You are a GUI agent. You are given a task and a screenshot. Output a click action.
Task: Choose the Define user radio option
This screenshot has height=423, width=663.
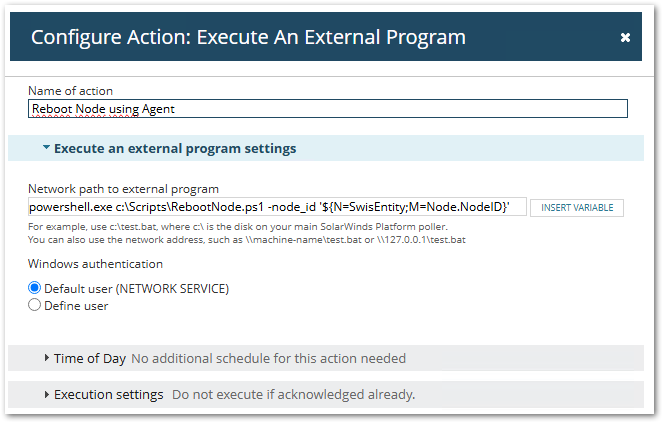click(x=35, y=306)
